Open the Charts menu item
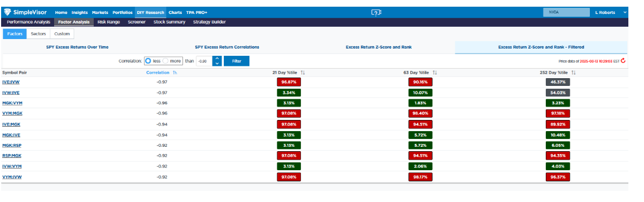 tap(175, 13)
